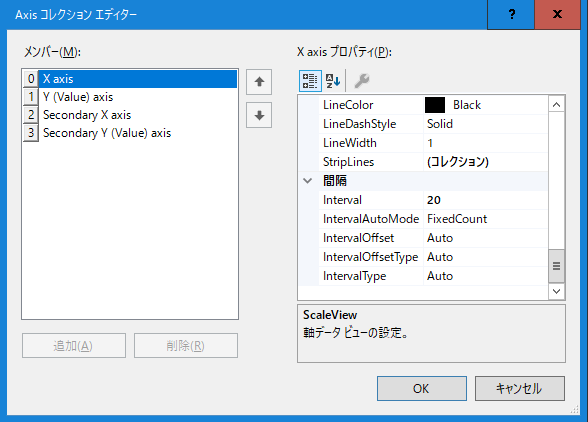Switch property grid to Categorized view

310,81
